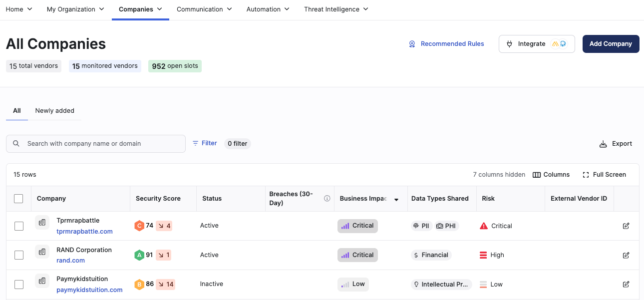Open the Companies menu

click(140, 9)
